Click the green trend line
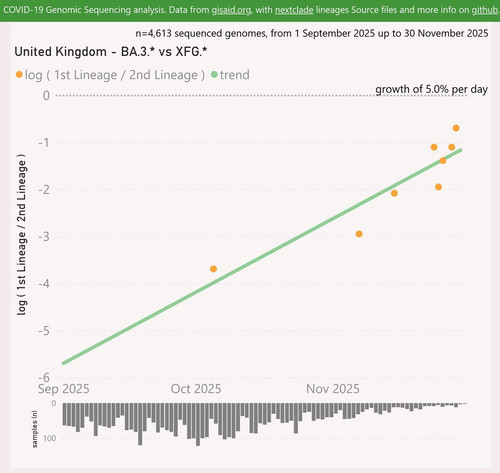This screenshot has height=473, width=500. pos(262,257)
